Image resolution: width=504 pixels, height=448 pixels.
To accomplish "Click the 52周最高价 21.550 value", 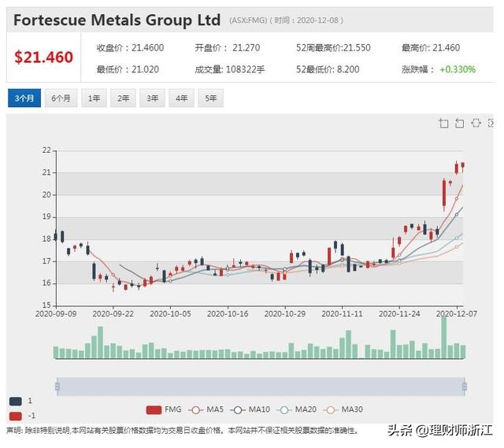I will pyautogui.click(x=333, y=48).
